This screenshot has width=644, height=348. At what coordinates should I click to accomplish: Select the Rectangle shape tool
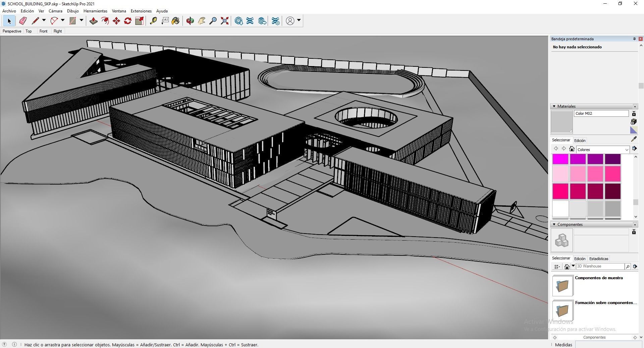[x=72, y=21]
